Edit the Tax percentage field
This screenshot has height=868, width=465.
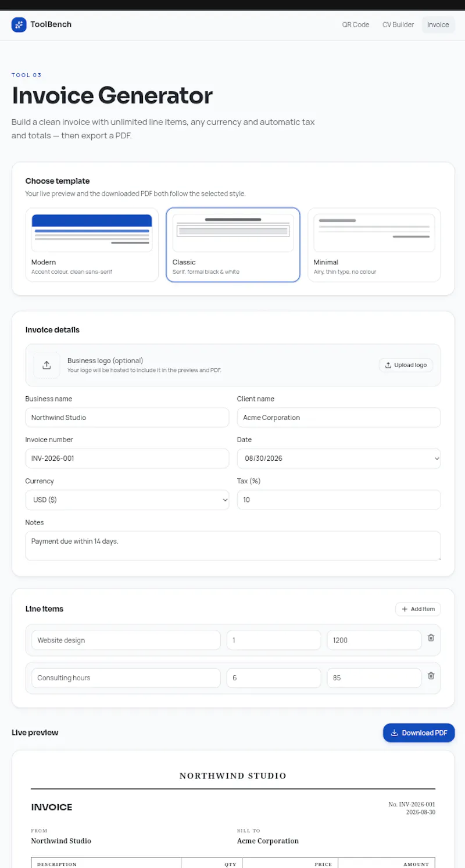point(339,500)
